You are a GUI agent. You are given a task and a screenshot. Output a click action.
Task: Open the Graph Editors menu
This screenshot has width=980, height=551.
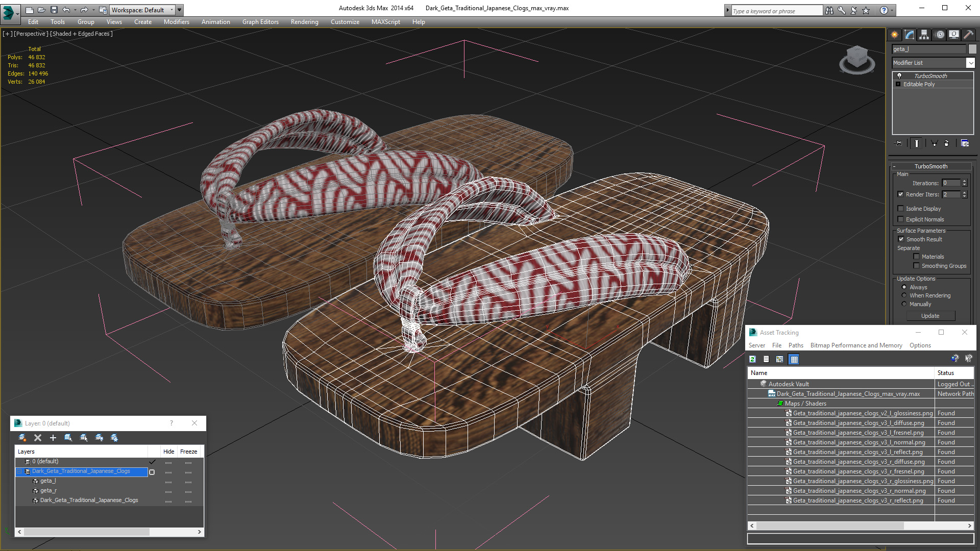(260, 22)
